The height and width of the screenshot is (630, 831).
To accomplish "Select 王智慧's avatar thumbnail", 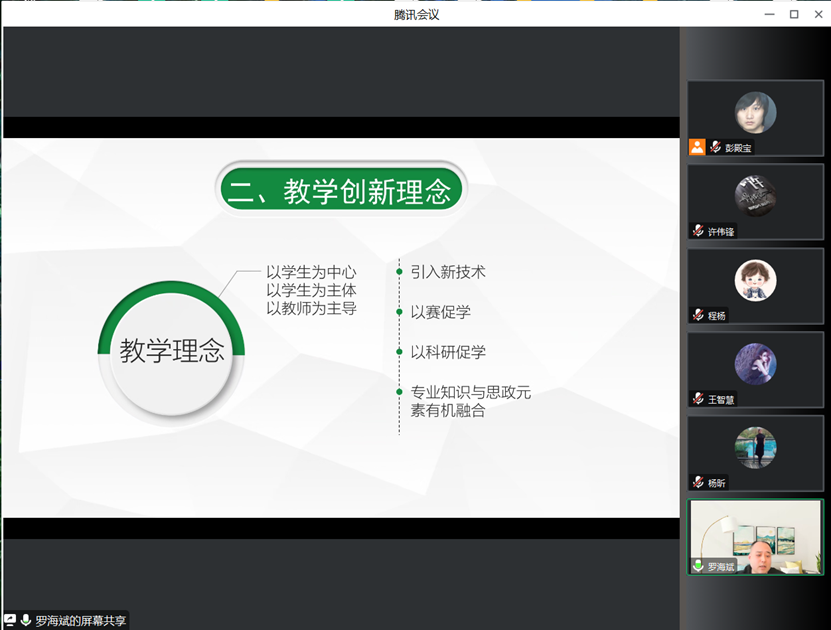I will coord(755,363).
